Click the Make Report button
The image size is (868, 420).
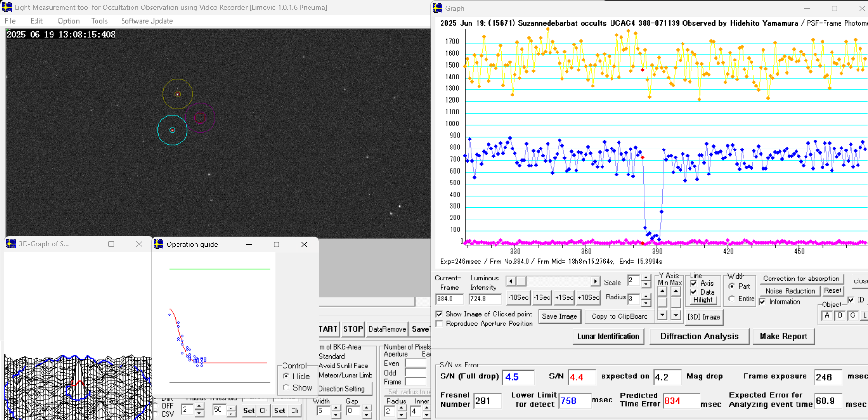[783, 336]
